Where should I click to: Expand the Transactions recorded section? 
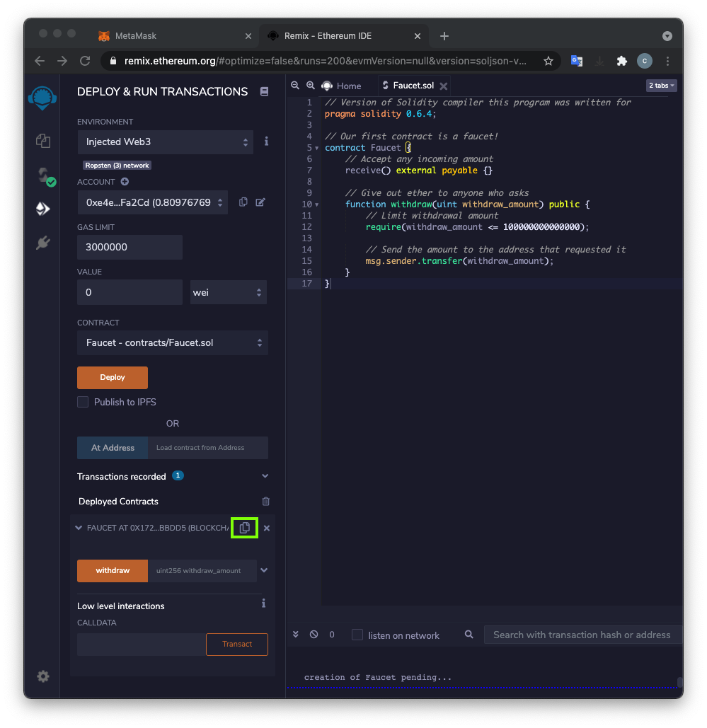click(265, 476)
